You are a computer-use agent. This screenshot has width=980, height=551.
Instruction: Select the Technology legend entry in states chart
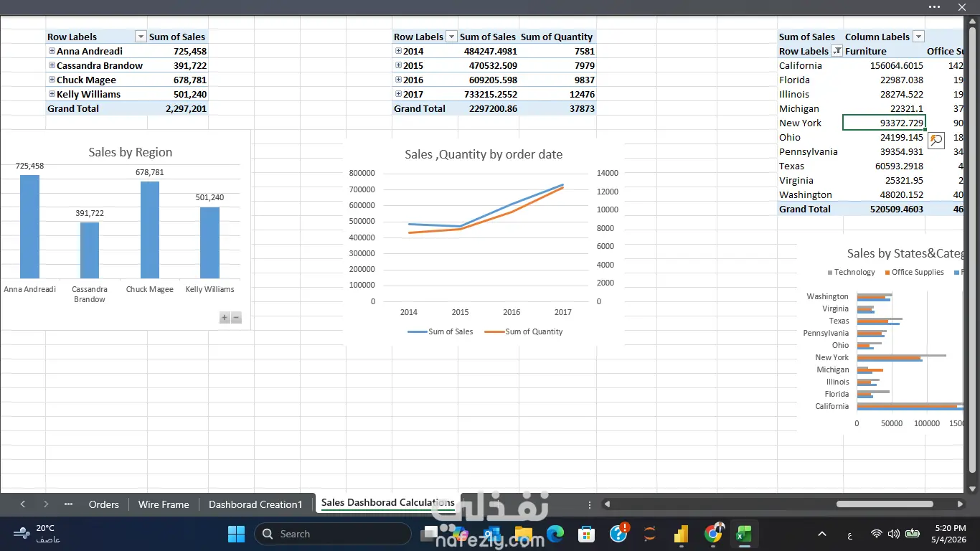point(851,272)
